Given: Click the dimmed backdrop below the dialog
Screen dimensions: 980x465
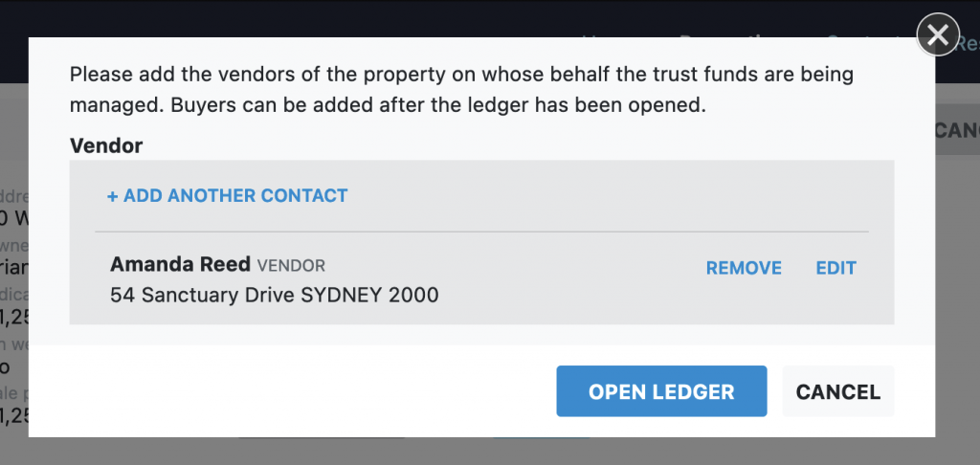Looking at the screenshot, I should pyautogui.click(x=479, y=452).
